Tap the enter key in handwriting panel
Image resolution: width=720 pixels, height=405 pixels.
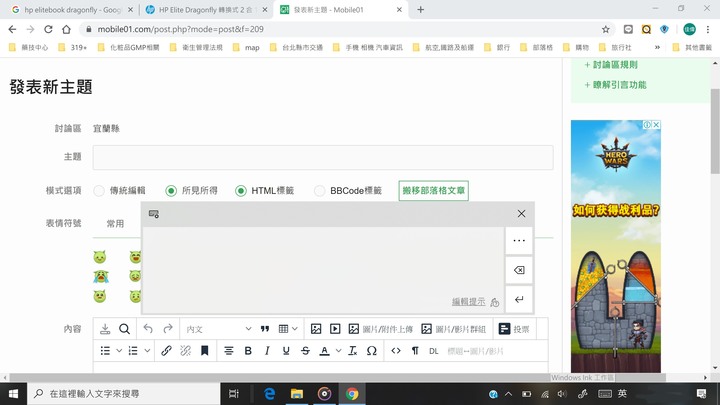(x=519, y=299)
